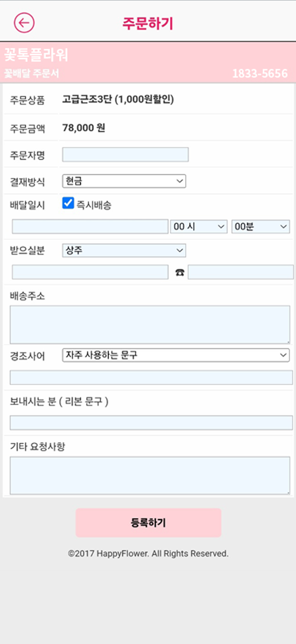Expand the 00 시 hour dropdown
Viewport: 296px width, 644px height.
pos(199,227)
